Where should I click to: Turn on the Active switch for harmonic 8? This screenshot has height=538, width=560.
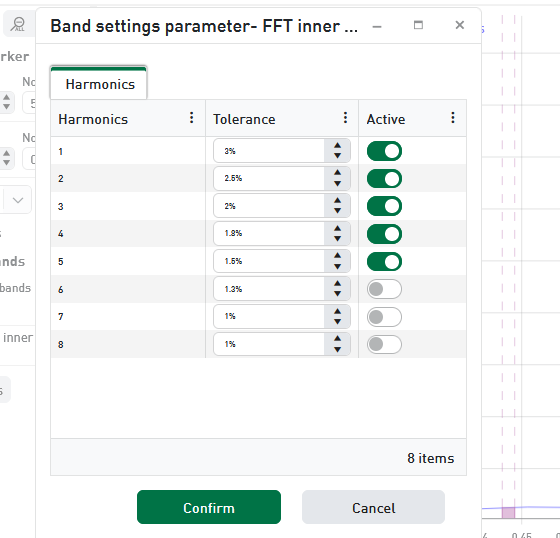tap(384, 344)
